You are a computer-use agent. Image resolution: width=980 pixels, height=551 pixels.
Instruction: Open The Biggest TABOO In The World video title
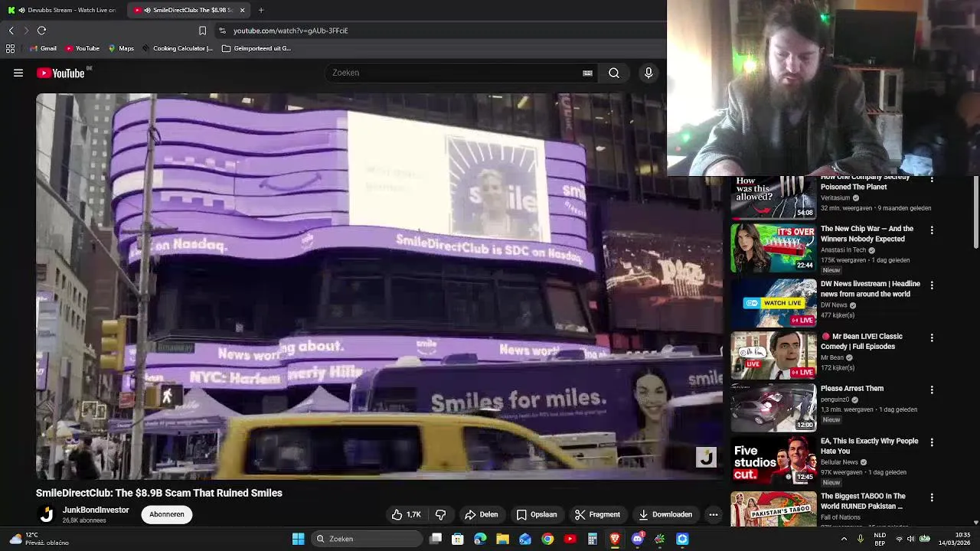pos(863,501)
